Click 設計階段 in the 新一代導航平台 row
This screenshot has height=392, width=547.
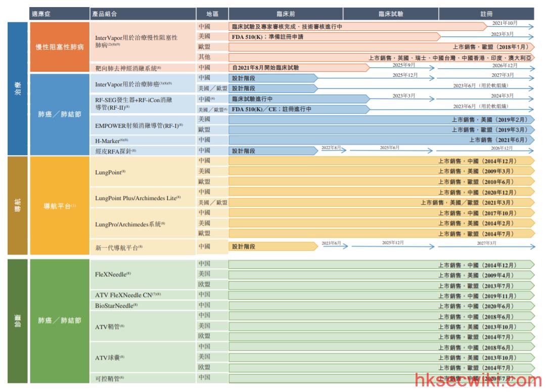244,247
